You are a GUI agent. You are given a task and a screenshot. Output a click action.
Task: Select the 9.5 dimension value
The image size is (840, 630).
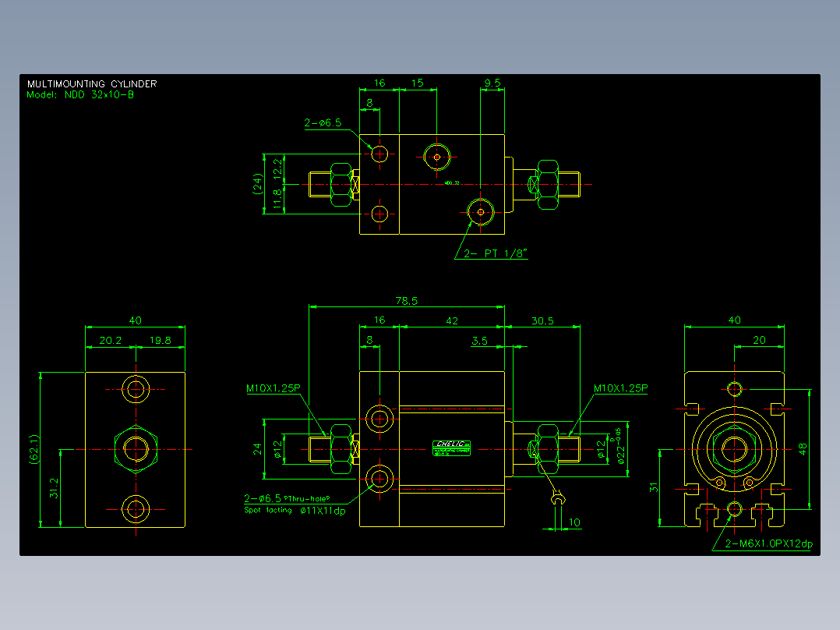[x=492, y=83]
